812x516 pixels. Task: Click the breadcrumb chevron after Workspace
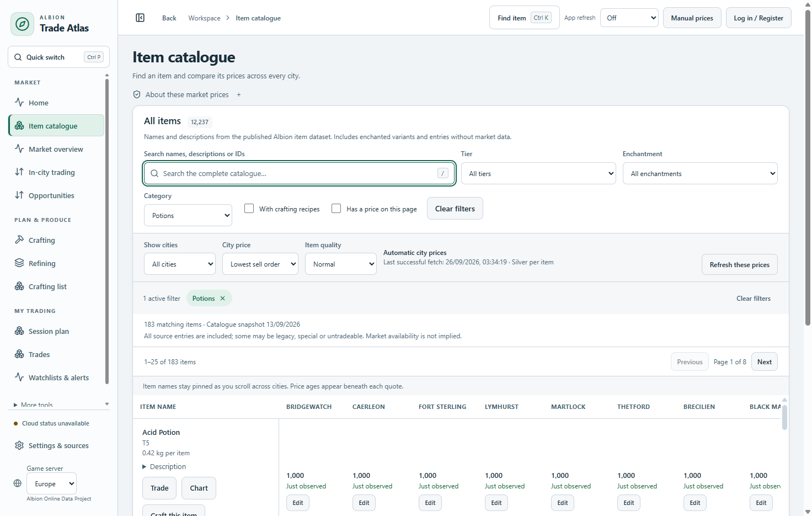pyautogui.click(x=228, y=18)
